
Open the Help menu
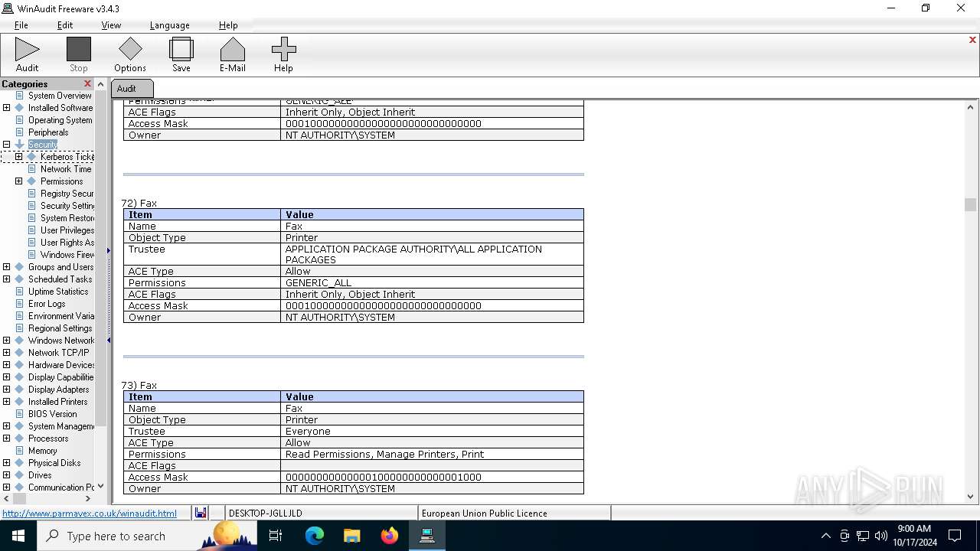coord(228,25)
